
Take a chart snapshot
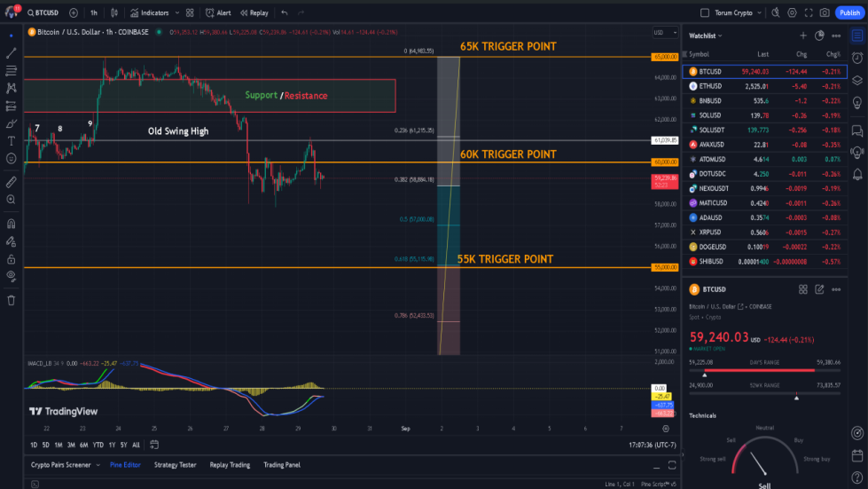coord(825,12)
